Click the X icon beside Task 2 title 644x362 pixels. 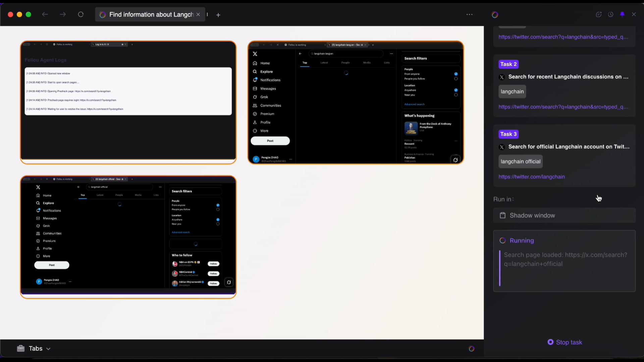click(x=502, y=77)
